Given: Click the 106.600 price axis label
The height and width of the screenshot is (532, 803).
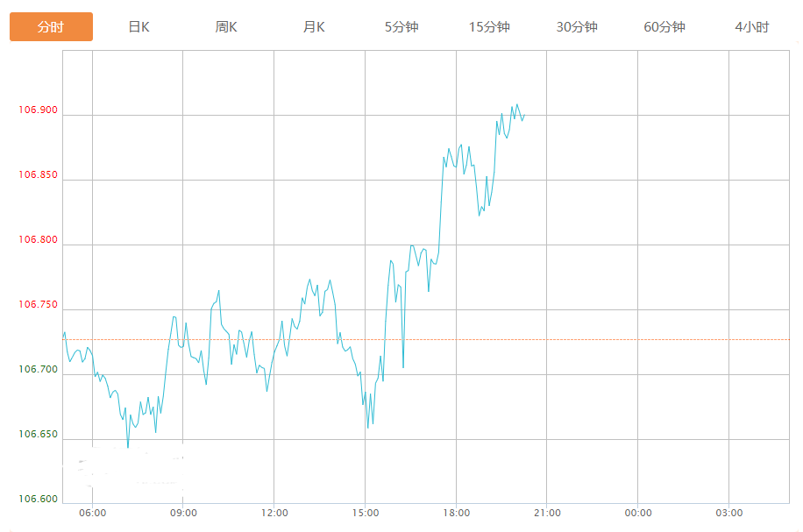Looking at the screenshot, I should pos(38,500).
